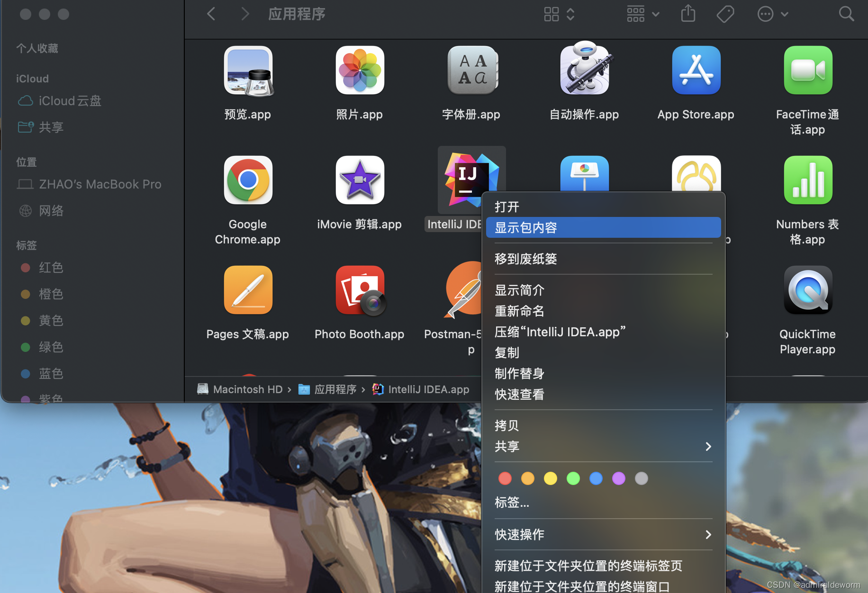The width and height of the screenshot is (868, 593).
Task: Go forward with the right arrow
Action: [244, 14]
